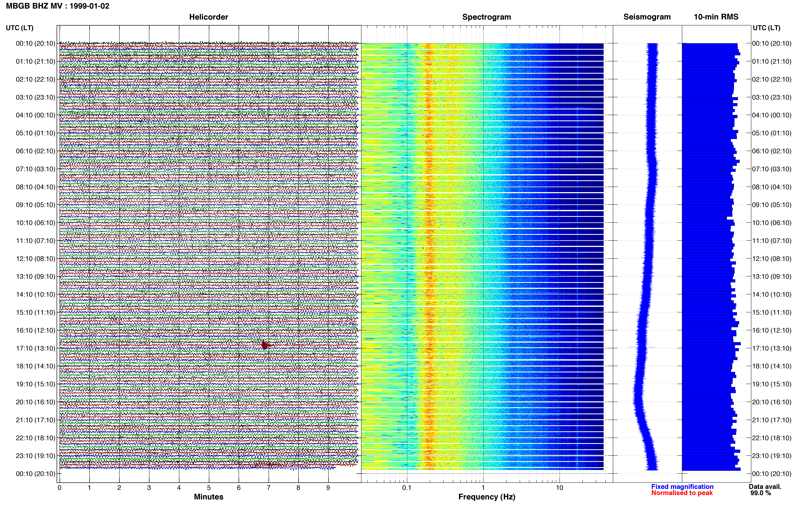Click the 11:10 (07:10) time label on the helicorder axis
Screen dimensions: 812x508
[36, 240]
